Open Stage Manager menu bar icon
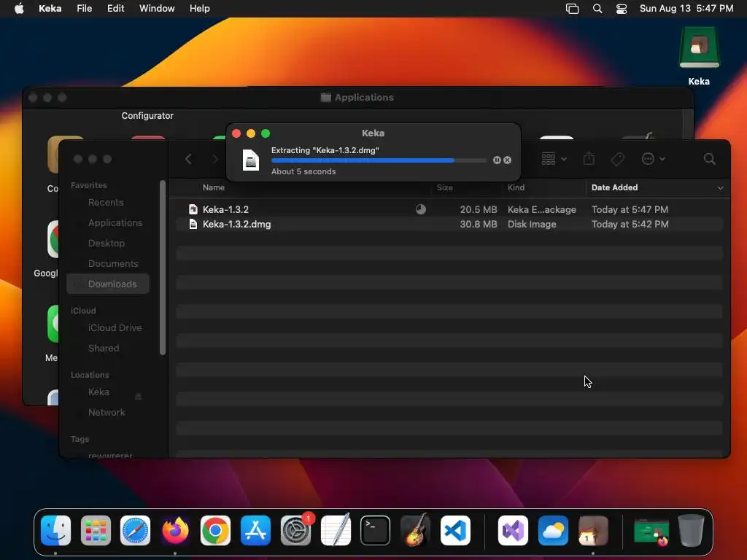Viewport: 747px width, 560px height. click(572, 9)
